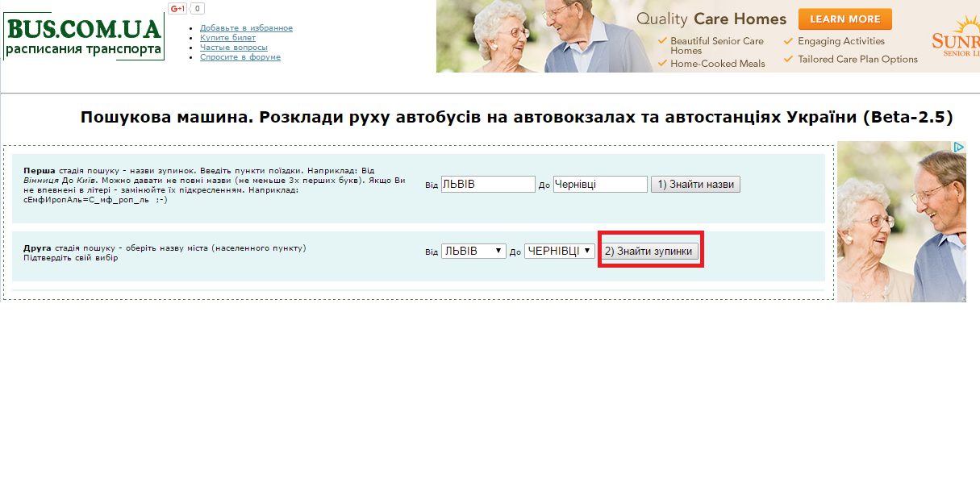Click the G+1 share button
980x495 pixels.
[x=177, y=9]
